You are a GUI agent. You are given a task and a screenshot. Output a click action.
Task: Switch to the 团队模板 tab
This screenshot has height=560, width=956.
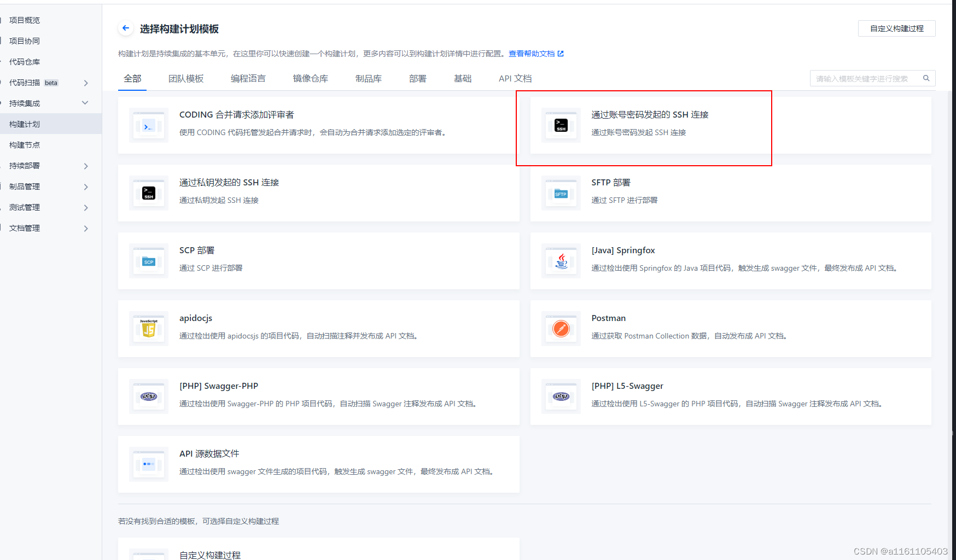(x=186, y=78)
